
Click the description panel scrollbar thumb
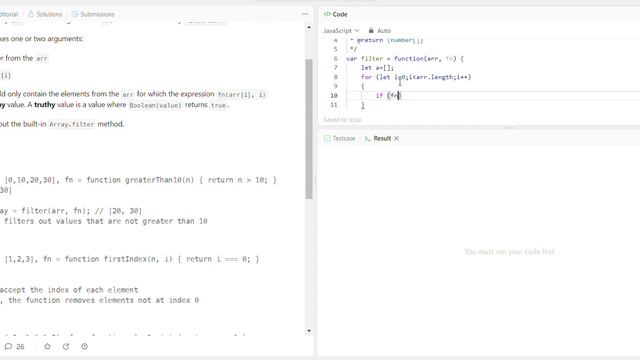(x=309, y=129)
